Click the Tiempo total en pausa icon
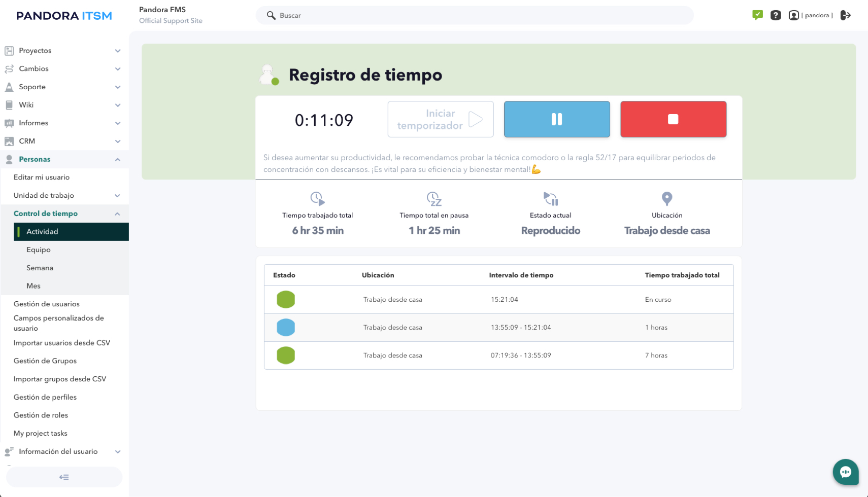The image size is (868, 497). coord(434,198)
